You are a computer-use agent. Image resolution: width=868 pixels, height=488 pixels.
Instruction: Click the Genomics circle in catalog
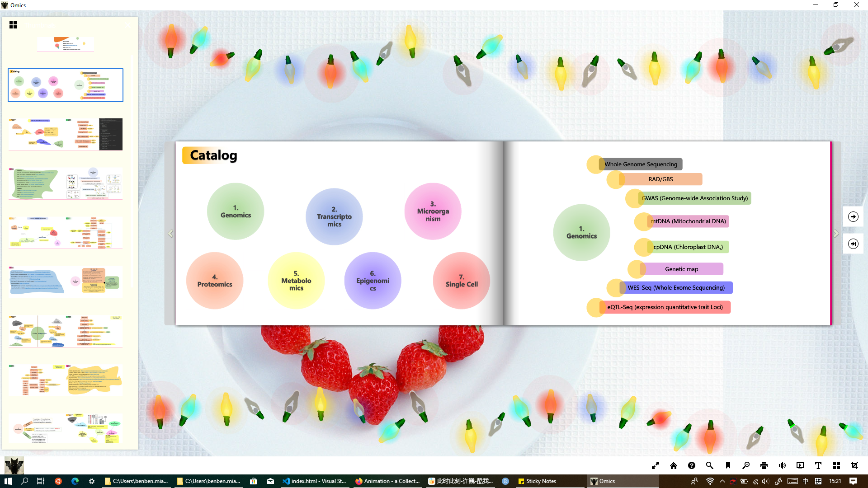236,211
